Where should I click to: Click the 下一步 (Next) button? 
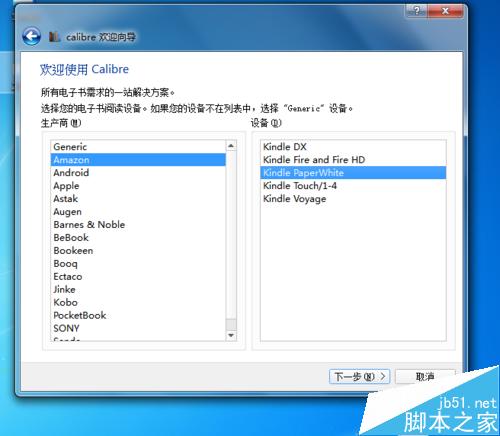click(x=359, y=377)
